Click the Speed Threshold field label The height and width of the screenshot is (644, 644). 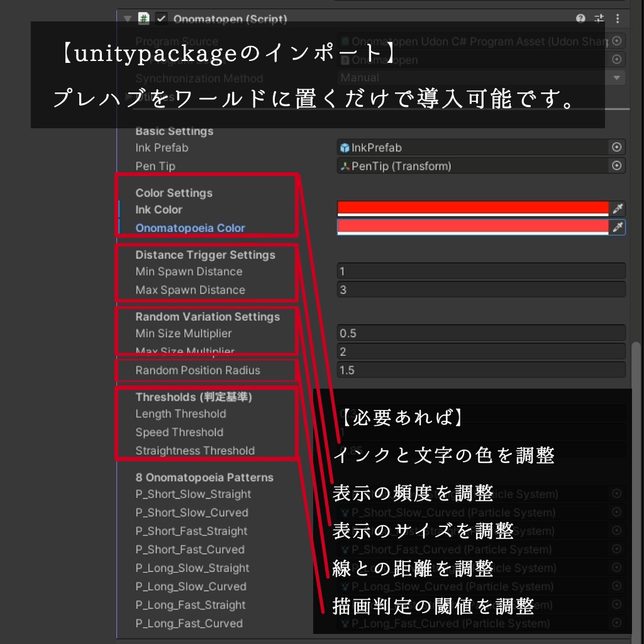[x=179, y=432]
